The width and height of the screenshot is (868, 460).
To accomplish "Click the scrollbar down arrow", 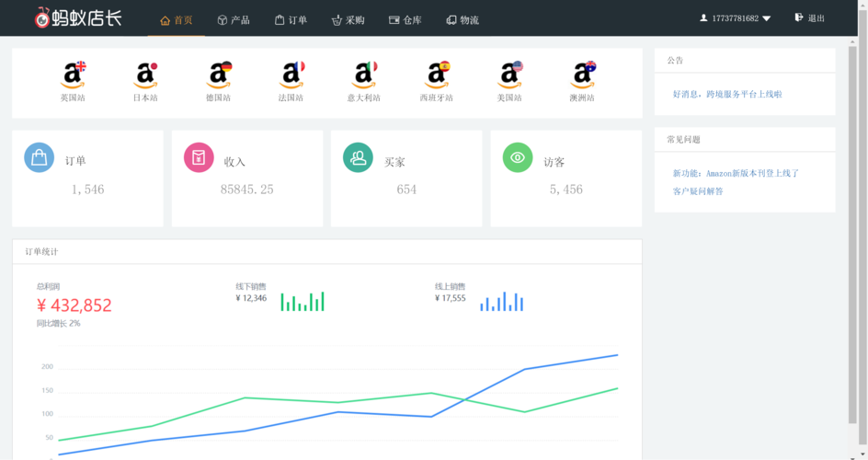I will point(862,454).
